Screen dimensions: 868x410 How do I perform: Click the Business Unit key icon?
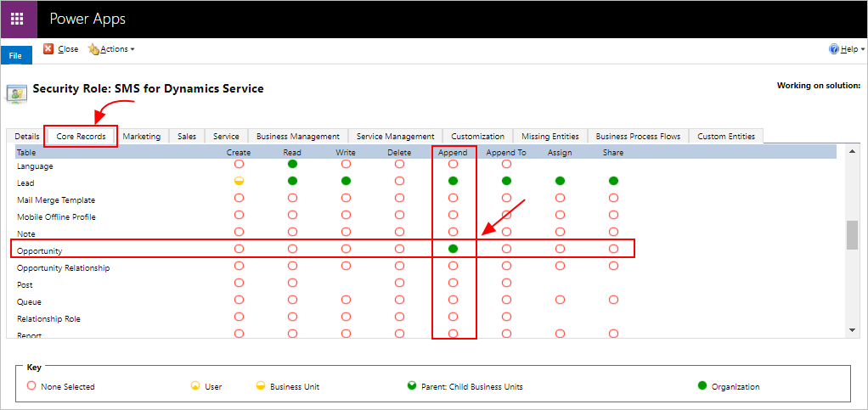click(260, 385)
